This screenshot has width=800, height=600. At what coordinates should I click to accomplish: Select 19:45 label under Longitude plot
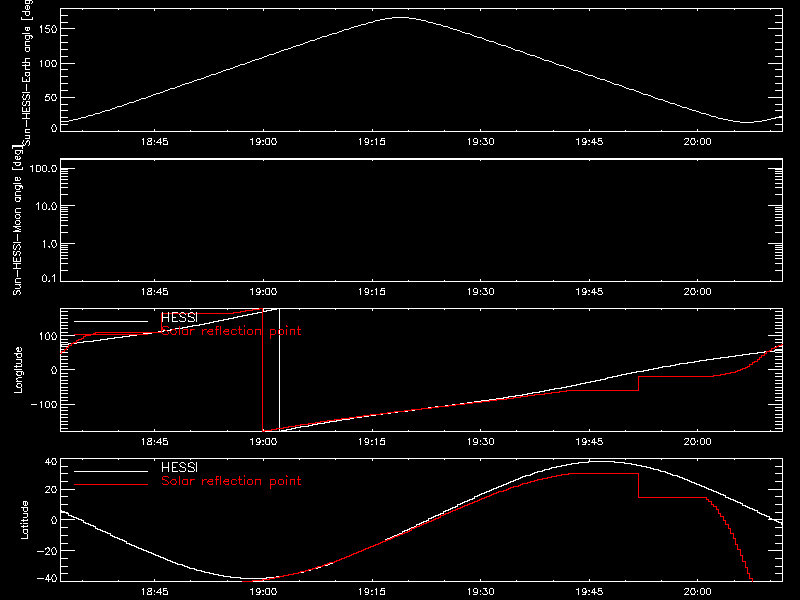(x=589, y=442)
